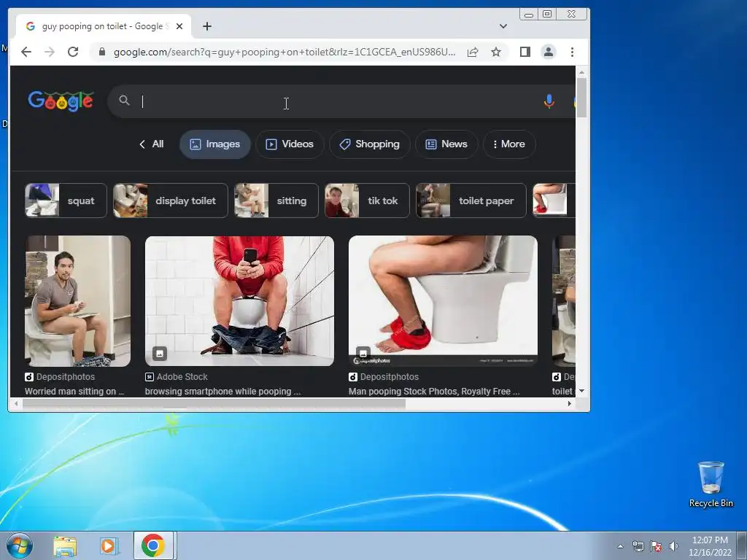The width and height of the screenshot is (747, 560).
Task: Show hidden tray icons arrow
Action: point(620,546)
